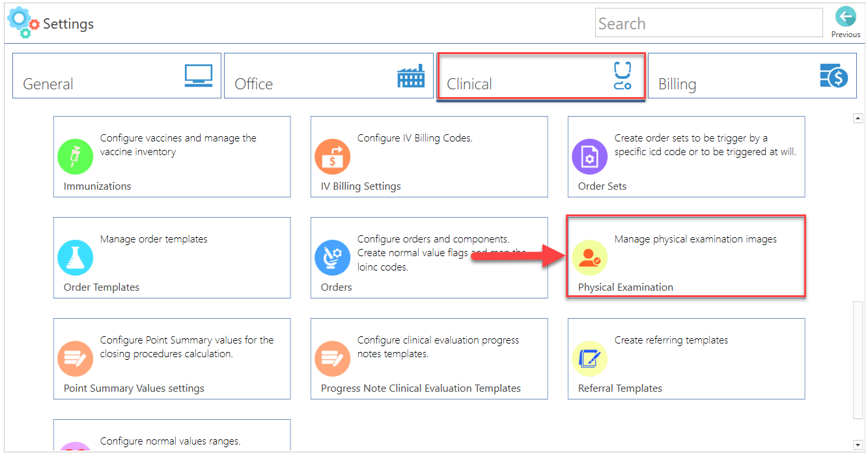Click 'Configure orders and components' description
The height and width of the screenshot is (453, 868).
[441, 253]
